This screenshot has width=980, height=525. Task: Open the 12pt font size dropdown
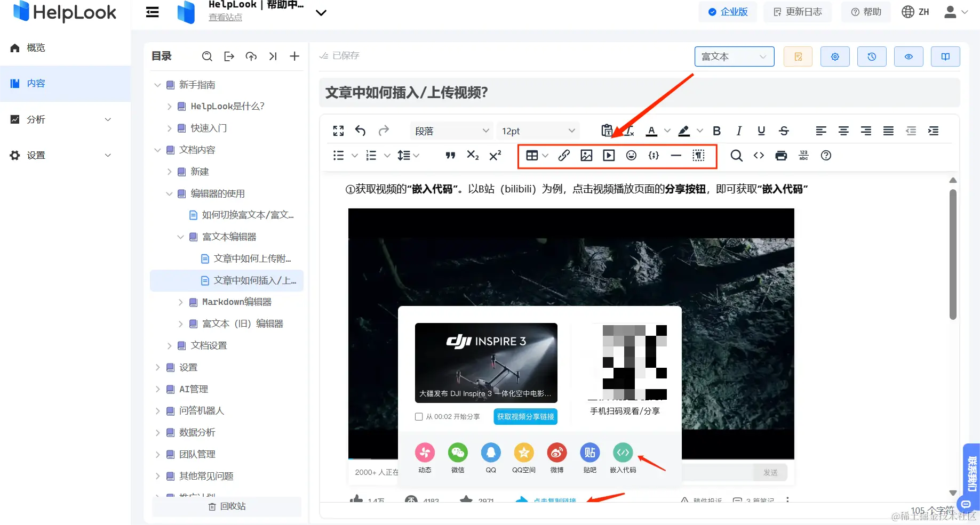[538, 131]
